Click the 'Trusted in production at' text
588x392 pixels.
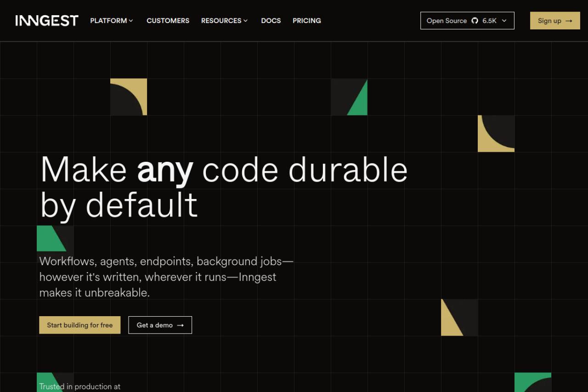[x=79, y=386]
